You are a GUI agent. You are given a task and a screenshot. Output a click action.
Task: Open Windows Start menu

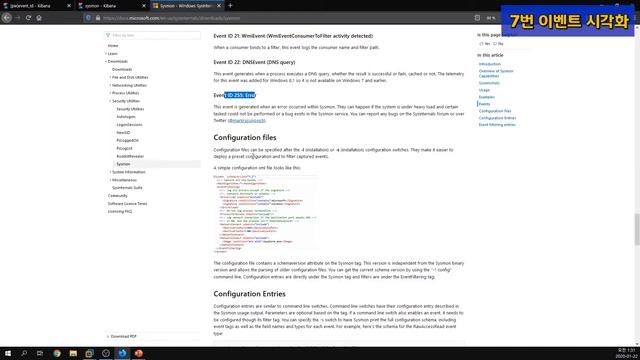tap(8, 353)
